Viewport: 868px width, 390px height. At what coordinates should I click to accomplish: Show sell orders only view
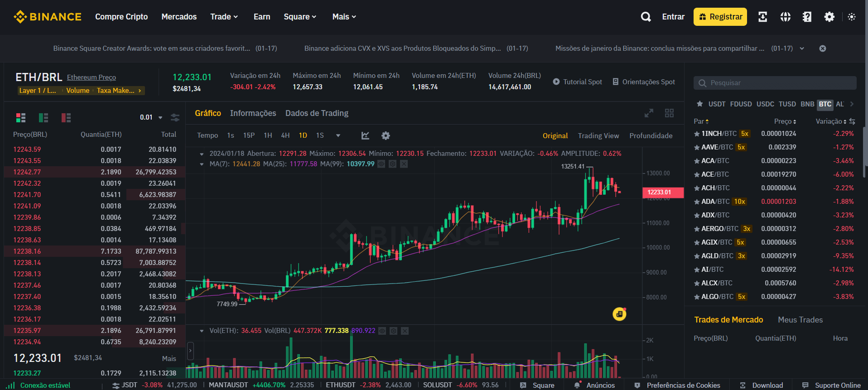point(66,118)
